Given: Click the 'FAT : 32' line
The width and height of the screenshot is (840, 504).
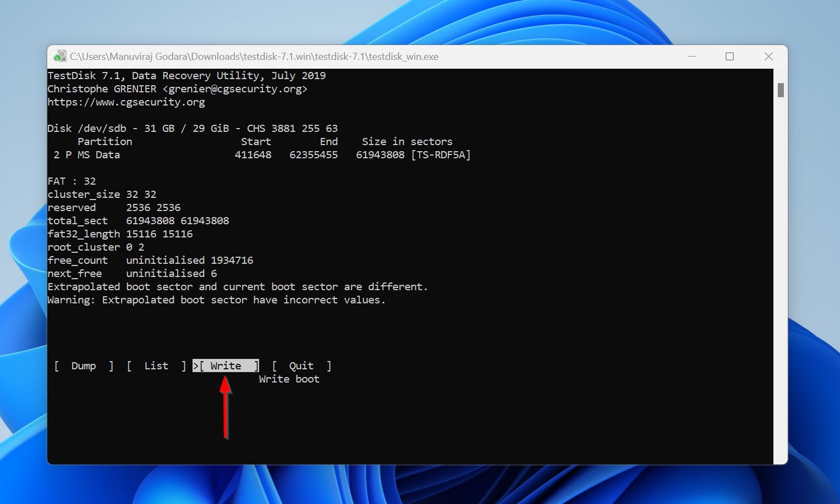Looking at the screenshot, I should coord(72,181).
